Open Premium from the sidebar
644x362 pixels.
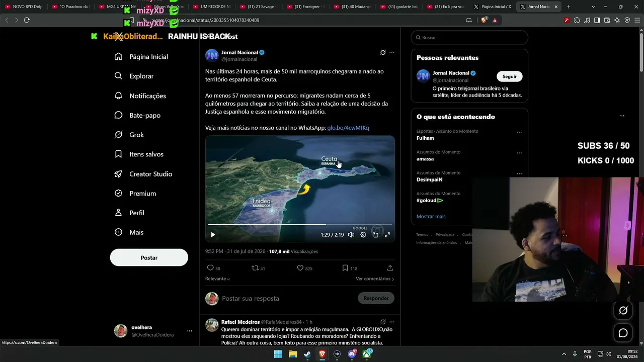[135, 194]
